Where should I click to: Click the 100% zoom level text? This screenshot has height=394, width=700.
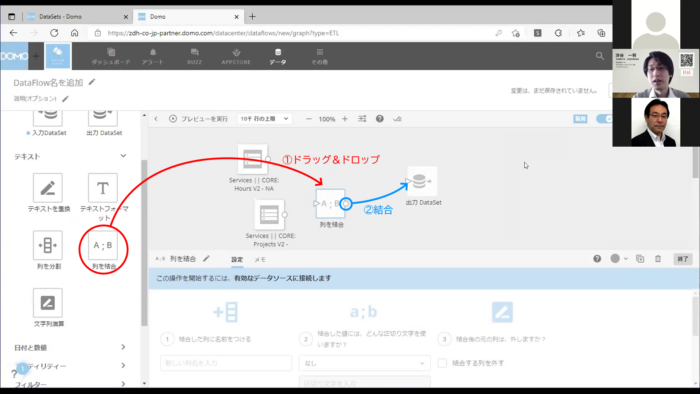[327, 119]
